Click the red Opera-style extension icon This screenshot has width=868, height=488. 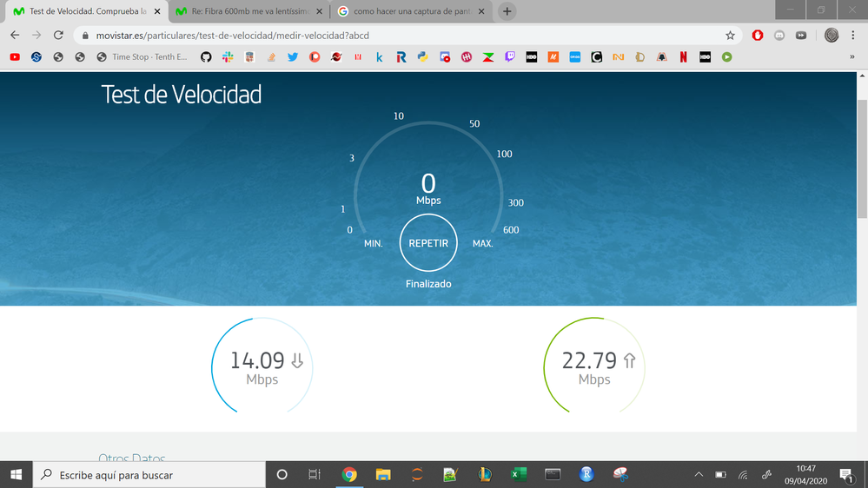pos(758,36)
